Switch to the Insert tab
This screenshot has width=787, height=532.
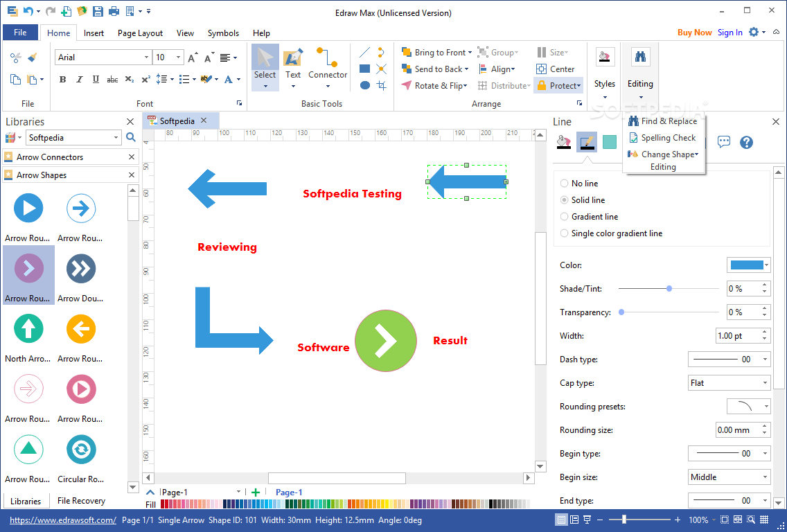pyautogui.click(x=94, y=33)
